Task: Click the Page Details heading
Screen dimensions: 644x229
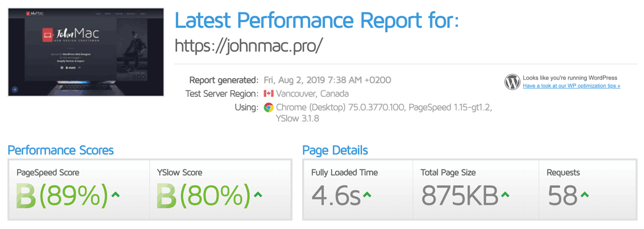Action: [335, 150]
